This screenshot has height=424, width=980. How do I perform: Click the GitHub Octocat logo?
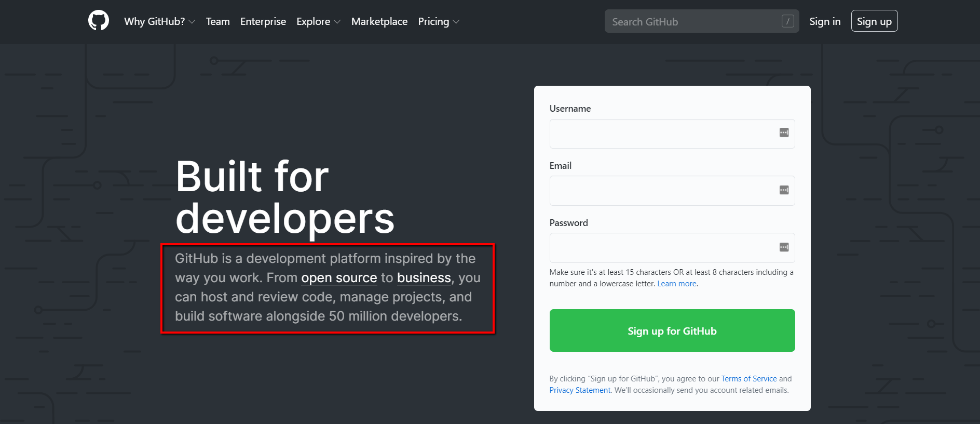pyautogui.click(x=99, y=21)
